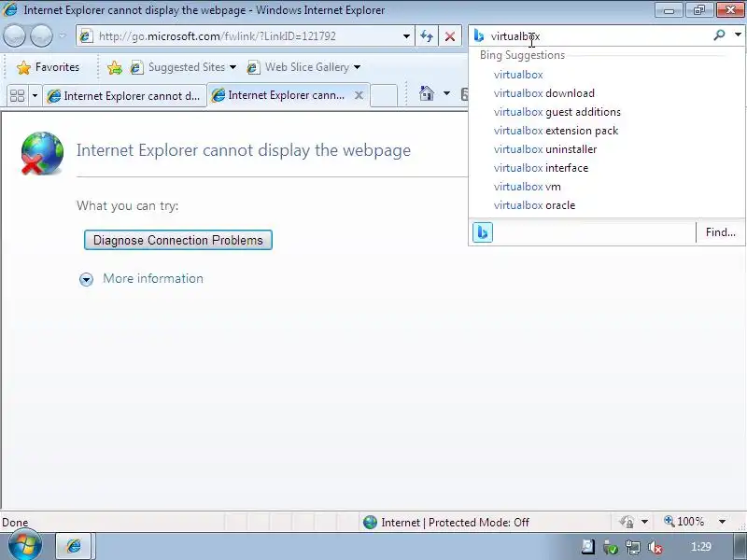
Task: Select virtualbox extension pack suggestion
Action: (556, 131)
